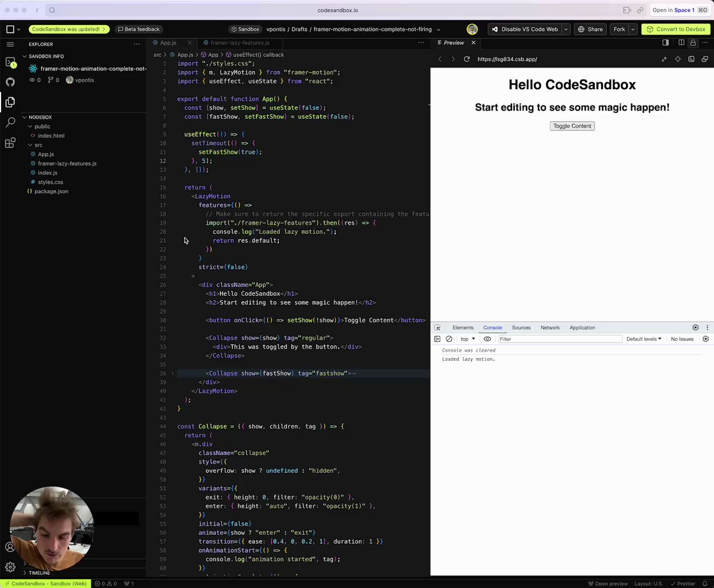
Task: Open DevTools more options menu
Action: (x=707, y=328)
